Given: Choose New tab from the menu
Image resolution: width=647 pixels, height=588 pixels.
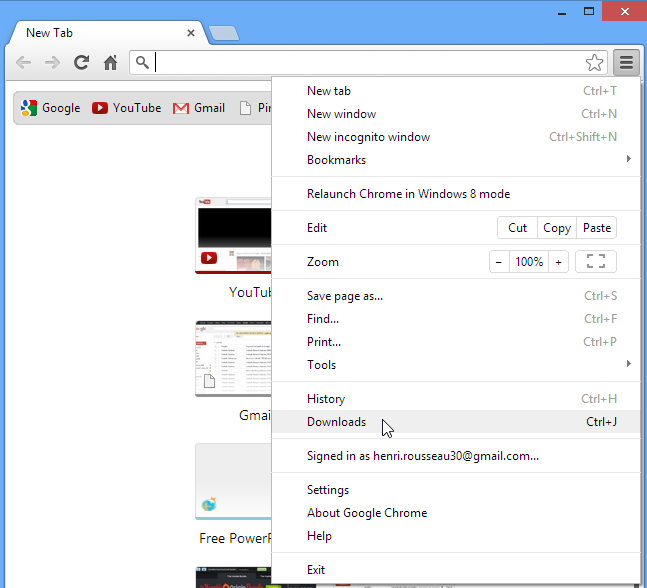Looking at the screenshot, I should [456, 91].
